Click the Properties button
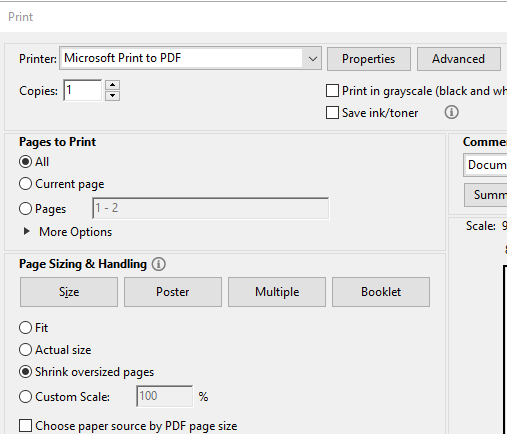Viewport: 507px width, 434px height. coord(369,59)
